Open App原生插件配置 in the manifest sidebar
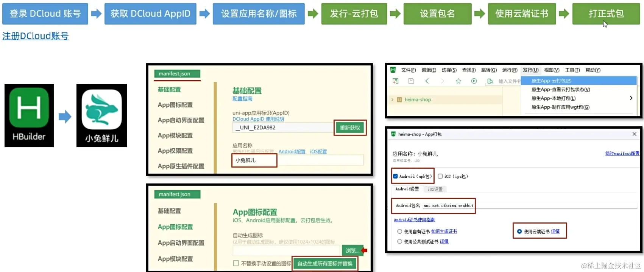Viewport: 644px width, 272px height. tap(181, 166)
